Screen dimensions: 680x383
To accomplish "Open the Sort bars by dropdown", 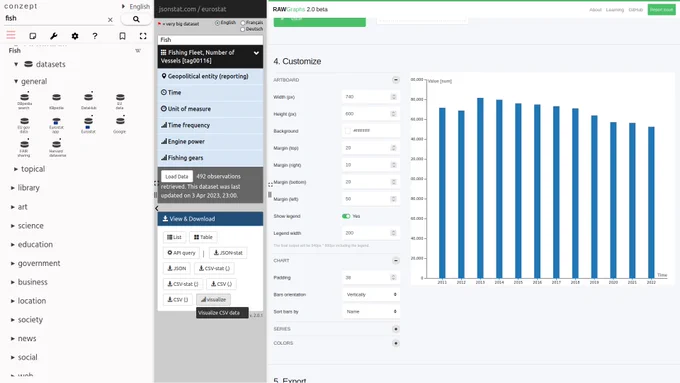I will 371,311.
